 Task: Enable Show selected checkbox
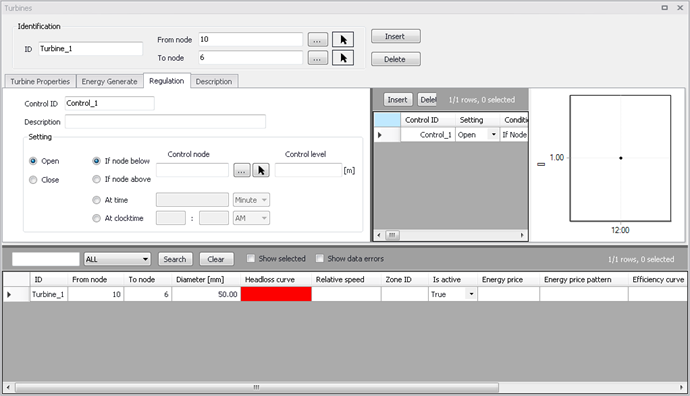pyautogui.click(x=251, y=258)
